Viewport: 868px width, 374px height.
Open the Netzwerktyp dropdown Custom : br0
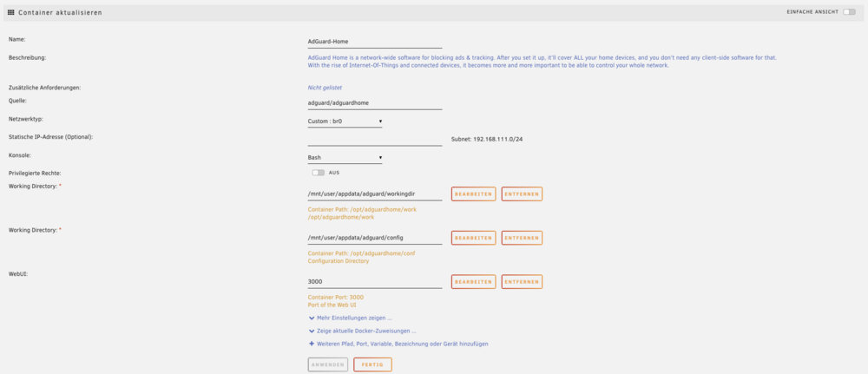point(345,121)
